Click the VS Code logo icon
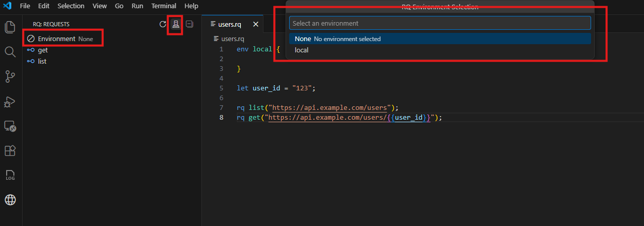The height and width of the screenshot is (226, 644). [x=7, y=6]
